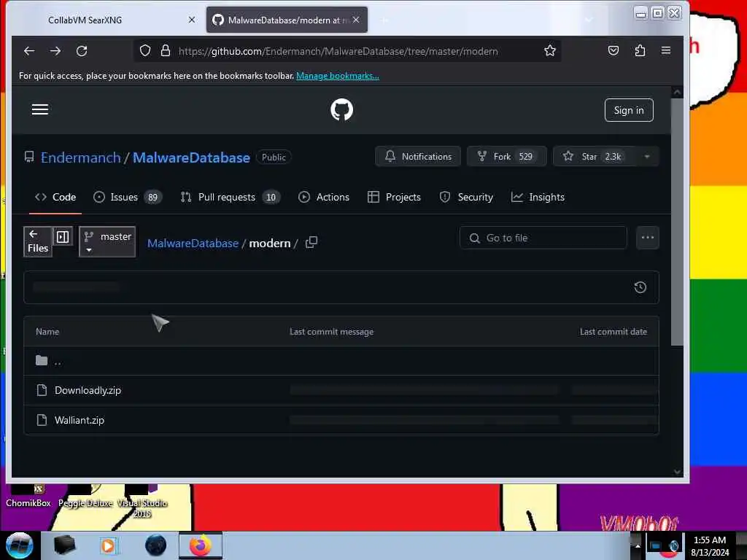Go forward with the browser forward arrow
Image resolution: width=747 pixels, height=560 pixels.
point(55,51)
